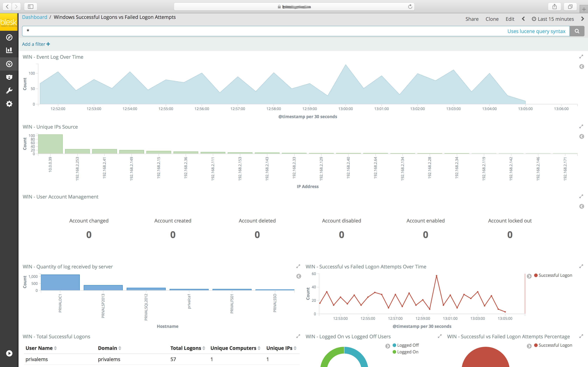Click inside the lucene query search field
This screenshot has height=367, width=588.
pyautogui.click(x=243, y=31)
